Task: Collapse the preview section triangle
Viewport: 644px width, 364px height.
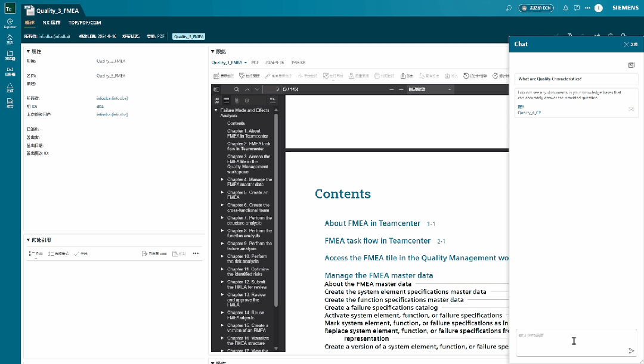Action: point(213,51)
